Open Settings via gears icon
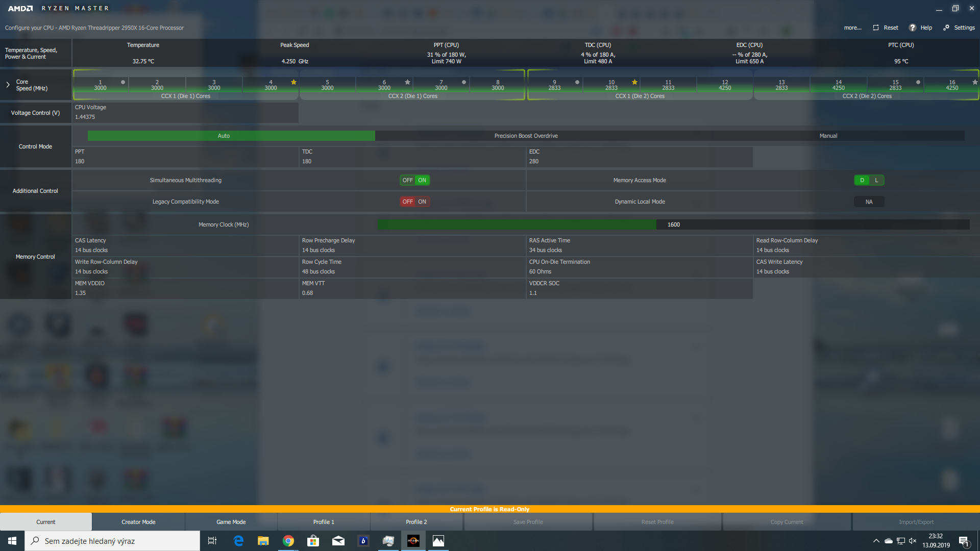980x551 pixels. click(946, 28)
